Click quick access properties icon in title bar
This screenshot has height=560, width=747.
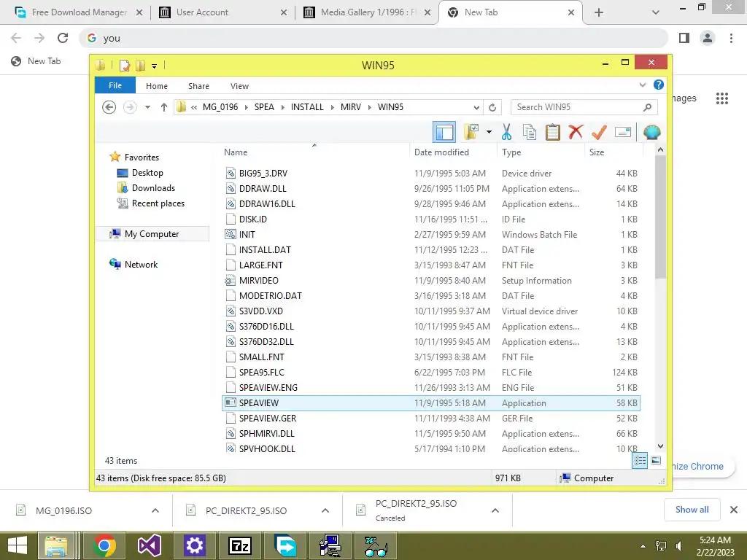click(x=125, y=65)
